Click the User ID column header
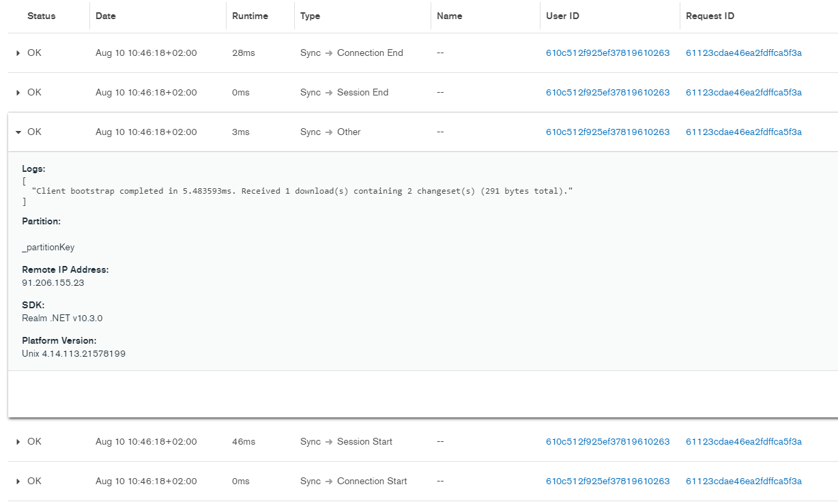The image size is (838, 504). coord(562,16)
